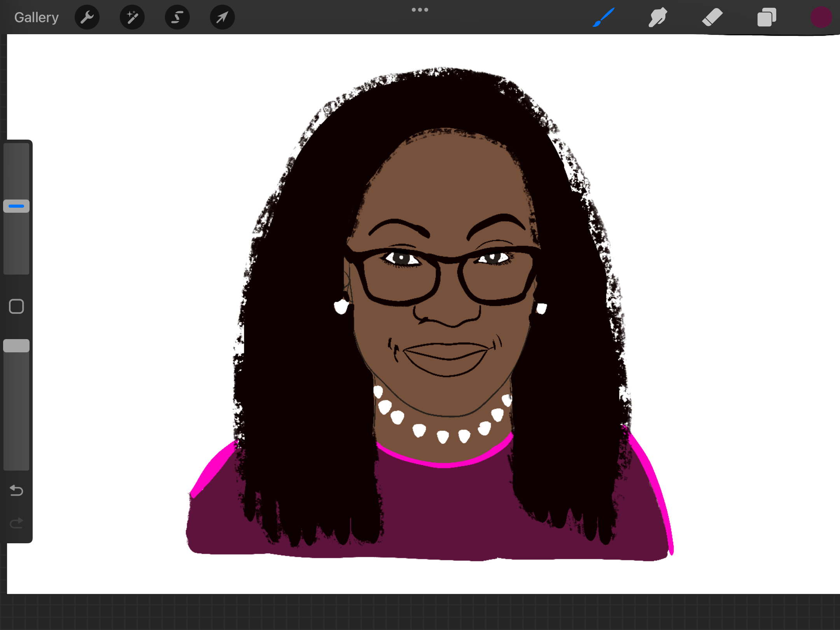Open the Layers panel
The height and width of the screenshot is (630, 840).
click(x=766, y=17)
